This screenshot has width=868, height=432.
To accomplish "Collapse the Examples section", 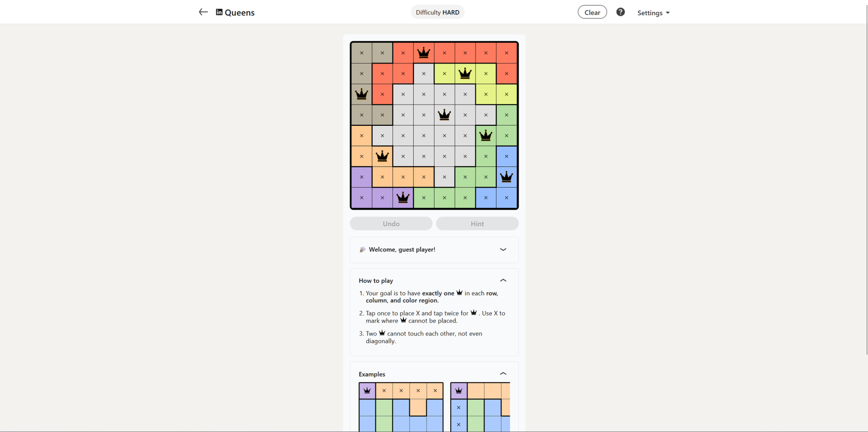I will 503,374.
